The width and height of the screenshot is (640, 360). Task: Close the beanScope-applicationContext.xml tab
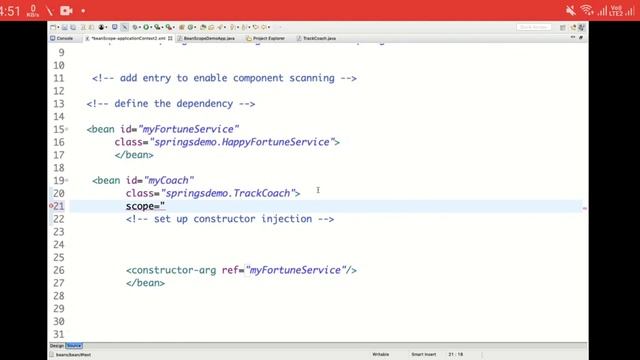tap(170, 38)
